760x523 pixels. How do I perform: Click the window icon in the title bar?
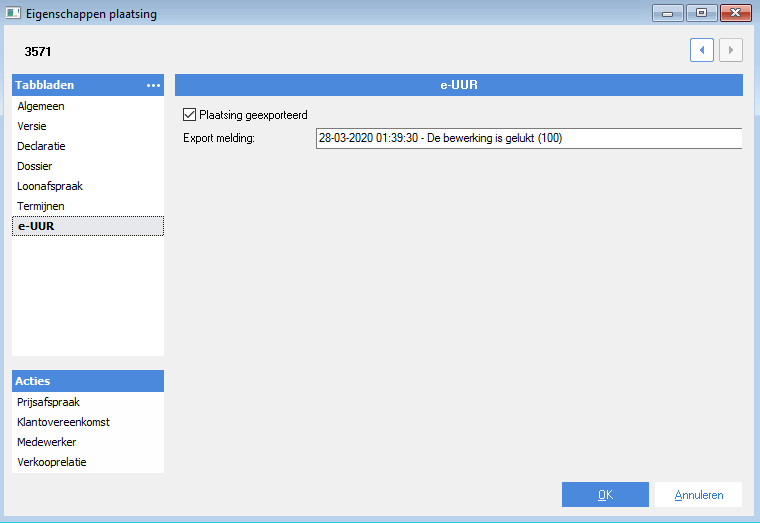(x=13, y=13)
